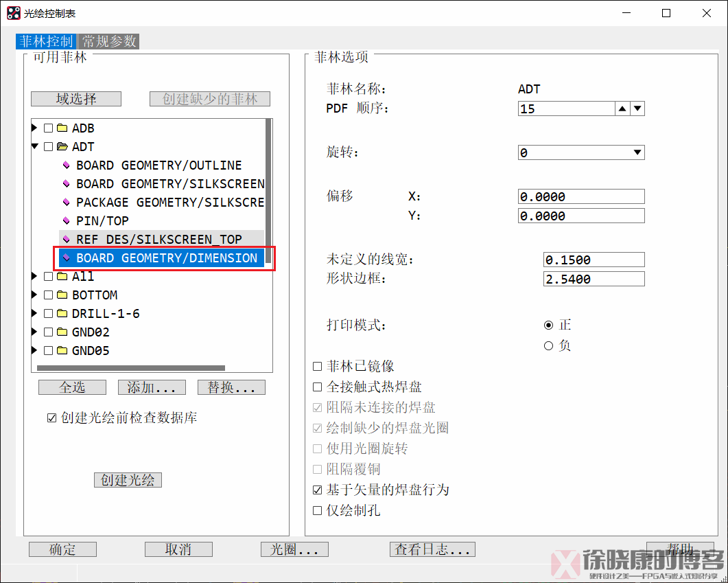Select the 菲林控制 tab

pos(45,41)
